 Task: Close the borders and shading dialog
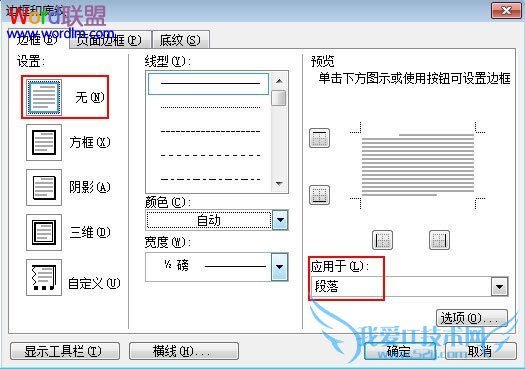tap(506, 11)
